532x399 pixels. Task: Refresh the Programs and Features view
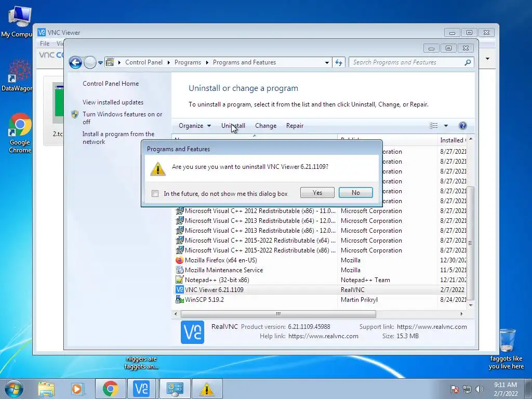[339, 62]
